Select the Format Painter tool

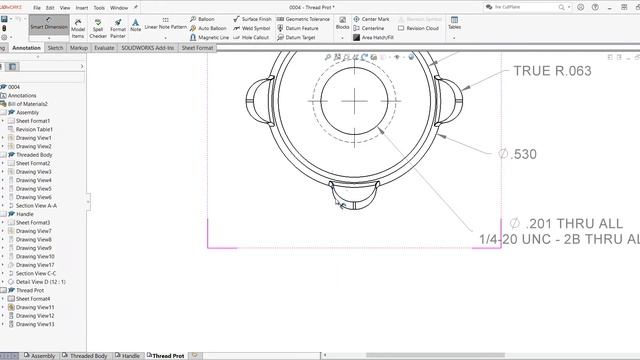(x=118, y=28)
